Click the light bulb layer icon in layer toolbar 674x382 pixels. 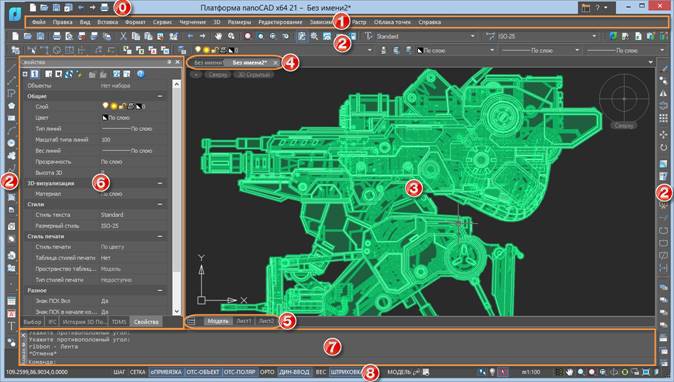click(x=198, y=50)
